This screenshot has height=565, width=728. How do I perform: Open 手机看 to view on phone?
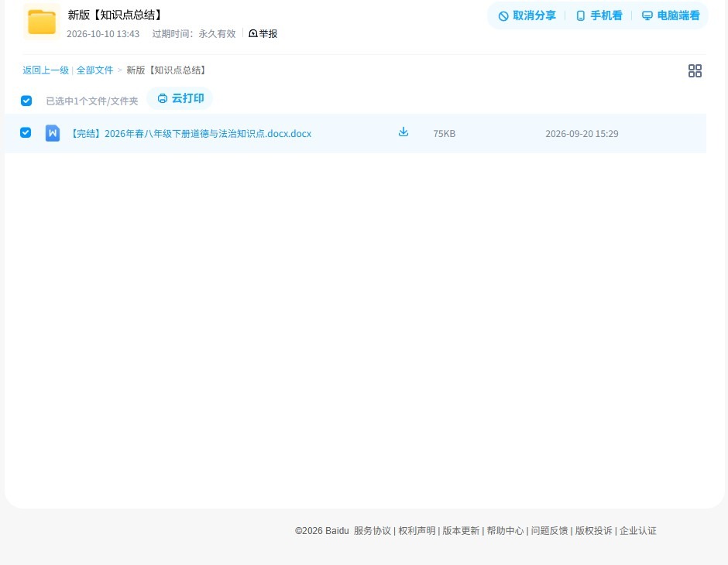[599, 15]
